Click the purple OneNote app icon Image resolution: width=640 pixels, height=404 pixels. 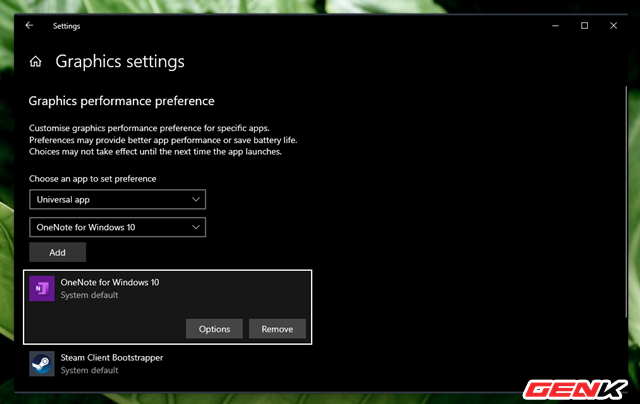point(42,289)
